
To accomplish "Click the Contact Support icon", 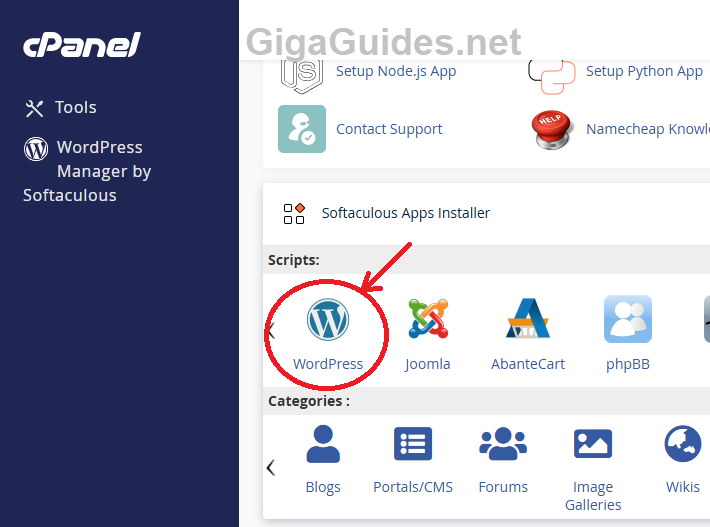I will pyautogui.click(x=302, y=129).
